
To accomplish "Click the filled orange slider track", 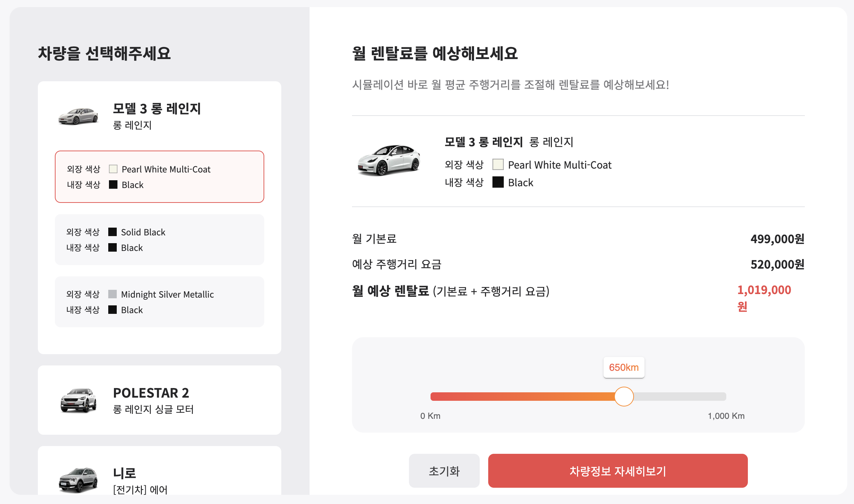I will 523,397.
